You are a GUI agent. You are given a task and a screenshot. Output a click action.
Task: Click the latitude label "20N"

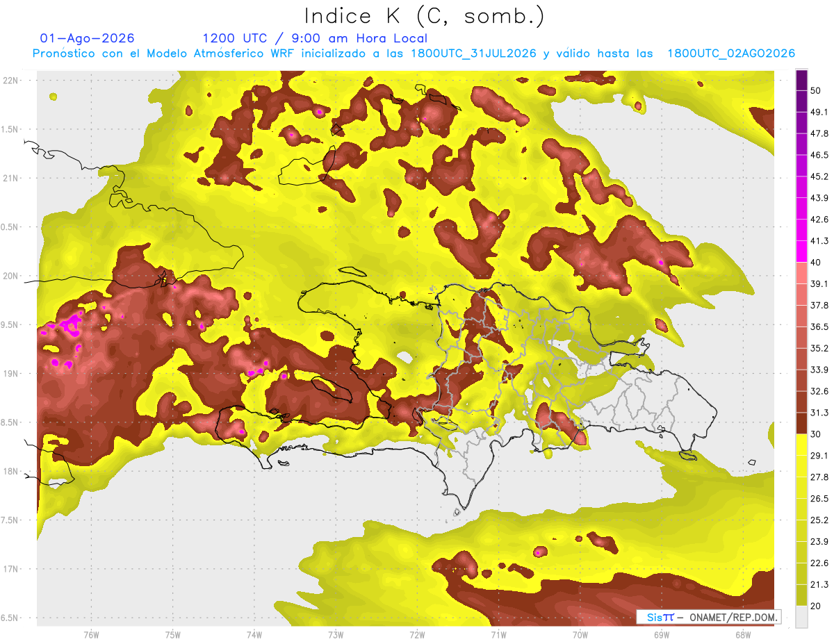click(x=10, y=276)
